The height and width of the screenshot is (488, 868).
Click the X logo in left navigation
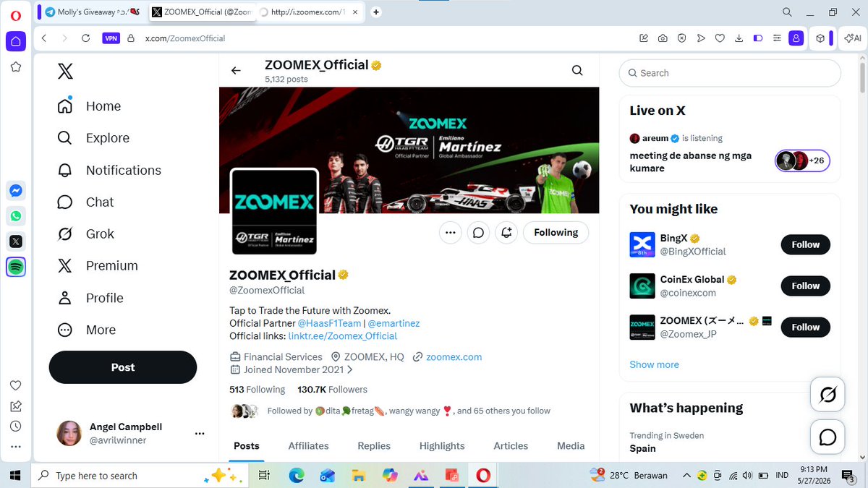(65, 71)
